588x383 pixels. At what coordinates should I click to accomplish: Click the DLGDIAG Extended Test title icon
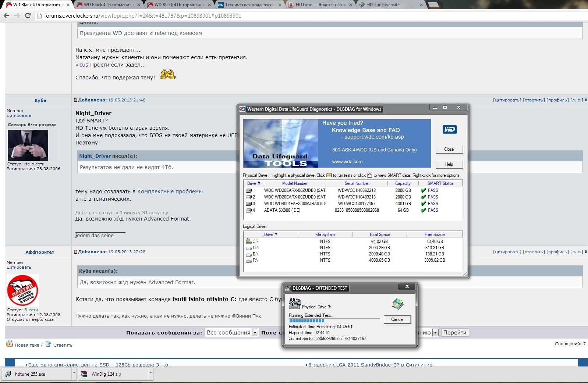point(288,288)
